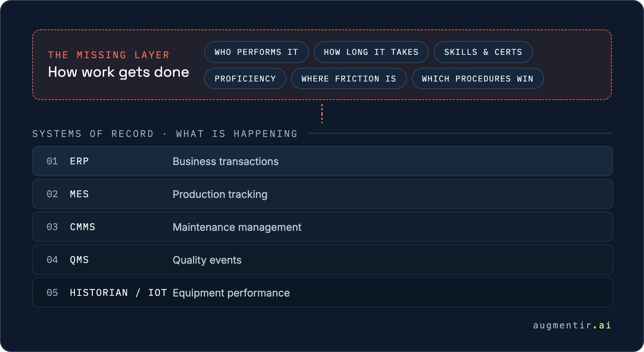Click the SKILLS & CERTS tag
644x352 pixels.
(x=483, y=52)
